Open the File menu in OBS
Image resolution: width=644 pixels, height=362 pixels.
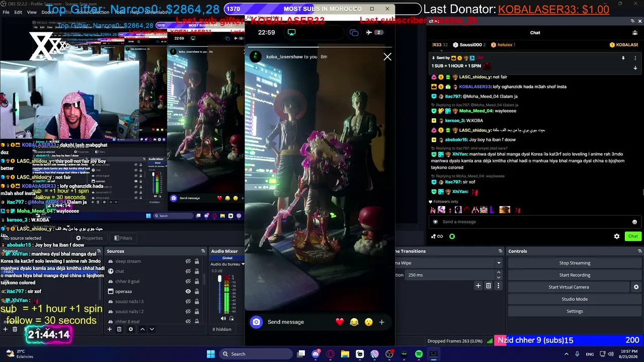[x=6, y=12]
